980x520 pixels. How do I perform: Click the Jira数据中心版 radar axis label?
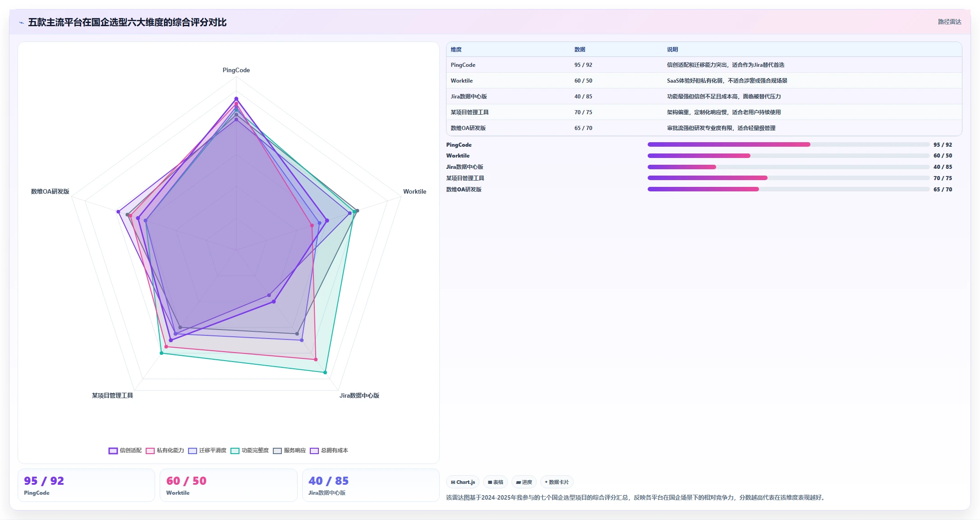[x=359, y=395]
